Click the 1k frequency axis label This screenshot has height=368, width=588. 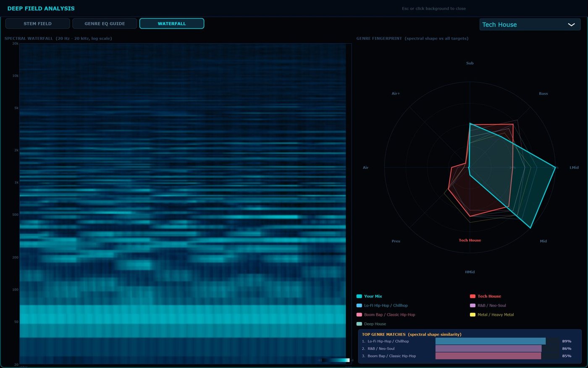click(x=16, y=183)
